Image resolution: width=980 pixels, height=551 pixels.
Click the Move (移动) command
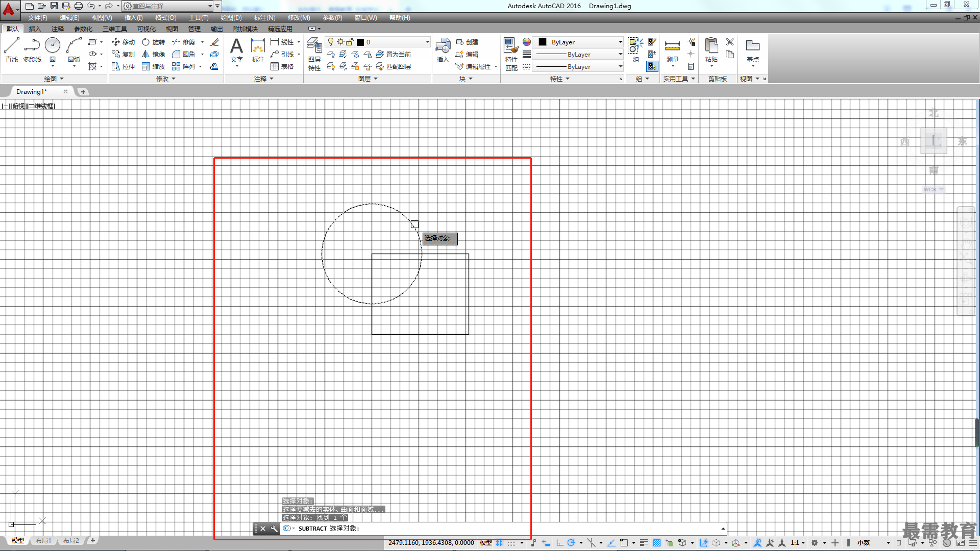click(123, 42)
